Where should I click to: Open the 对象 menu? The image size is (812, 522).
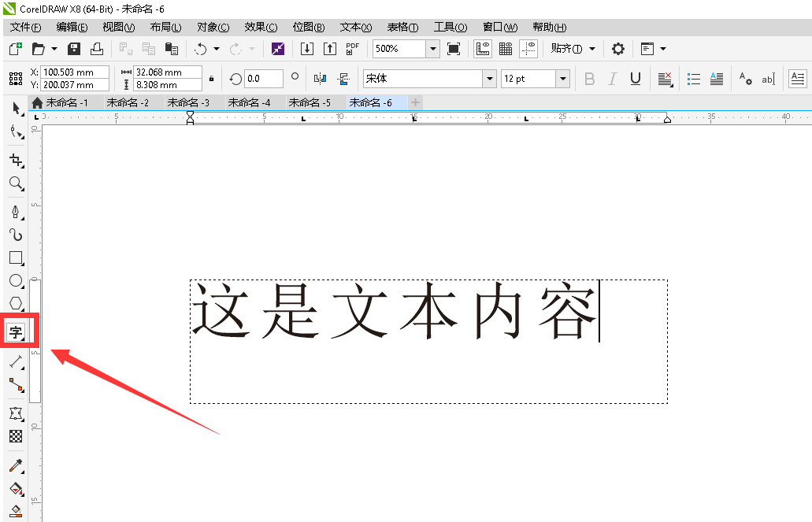coord(213,27)
